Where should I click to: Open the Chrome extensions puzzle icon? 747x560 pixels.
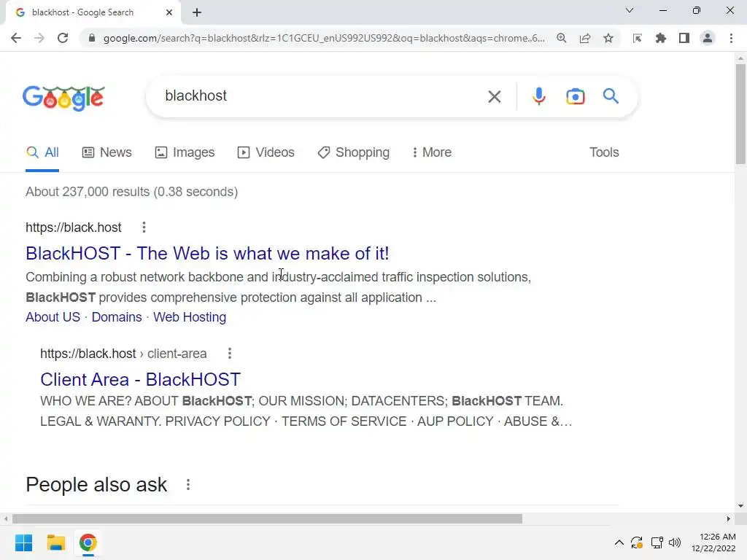(x=661, y=38)
